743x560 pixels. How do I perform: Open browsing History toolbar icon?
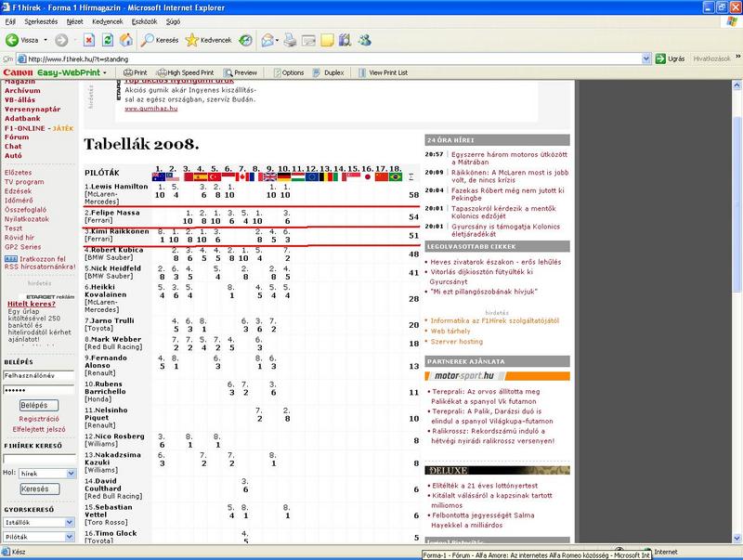tap(245, 40)
